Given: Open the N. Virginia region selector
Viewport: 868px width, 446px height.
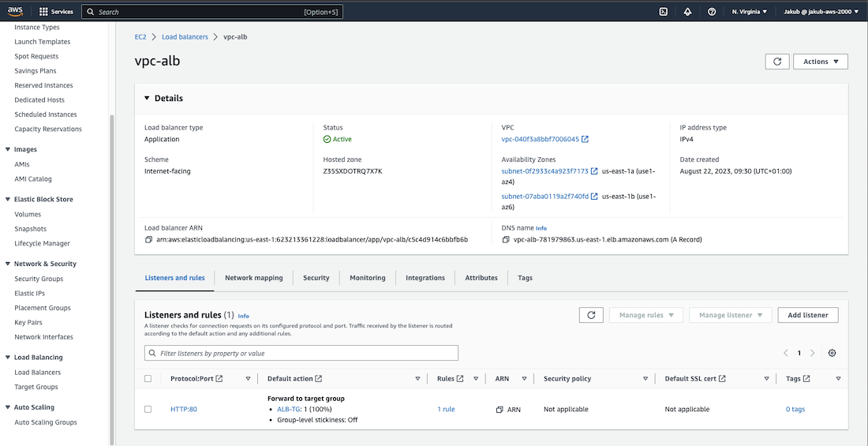Looking at the screenshot, I should point(749,12).
